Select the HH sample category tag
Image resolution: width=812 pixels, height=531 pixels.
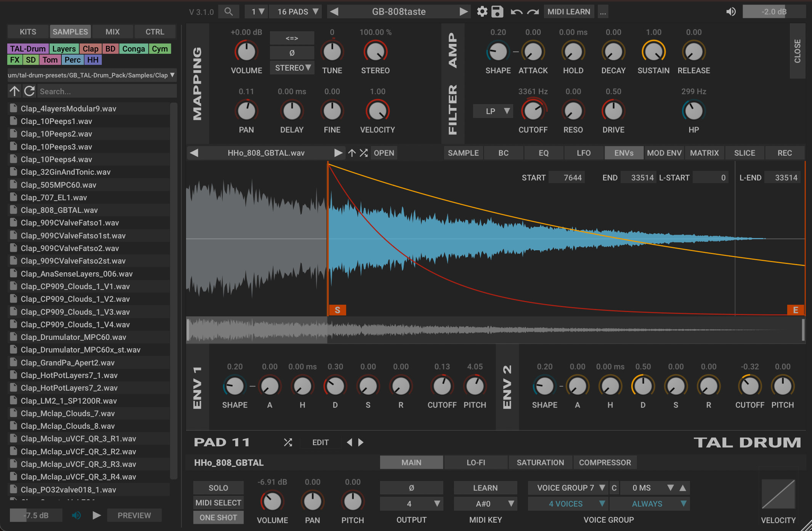coord(93,60)
